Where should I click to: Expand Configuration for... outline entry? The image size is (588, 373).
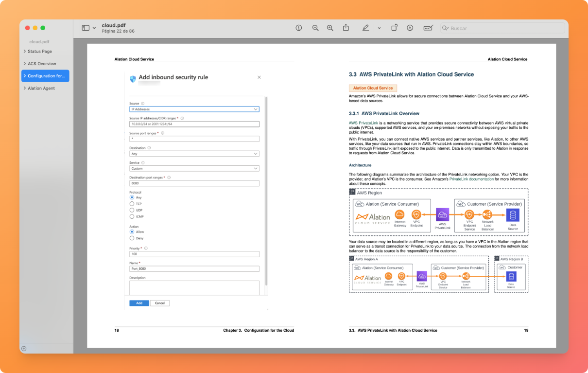point(25,76)
